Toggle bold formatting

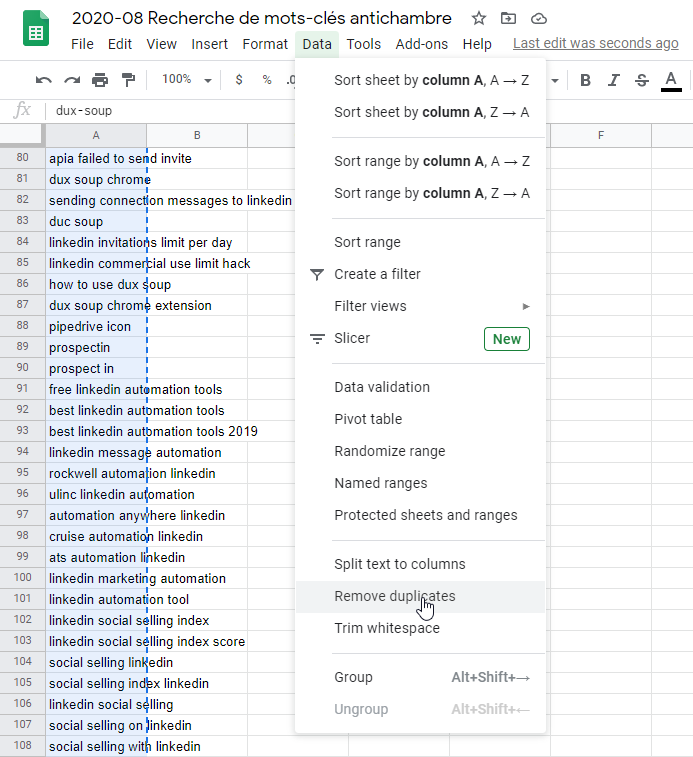click(x=585, y=80)
